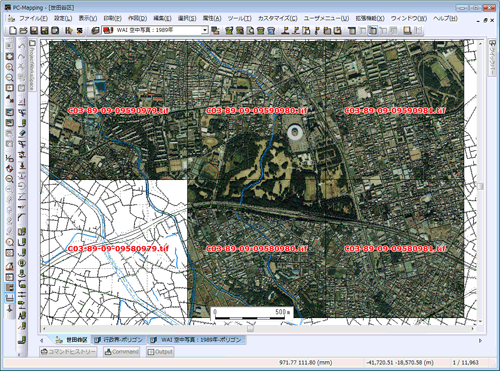Click the Undo arrow icon
Screen dimensions: 500x371
click(x=21, y=46)
